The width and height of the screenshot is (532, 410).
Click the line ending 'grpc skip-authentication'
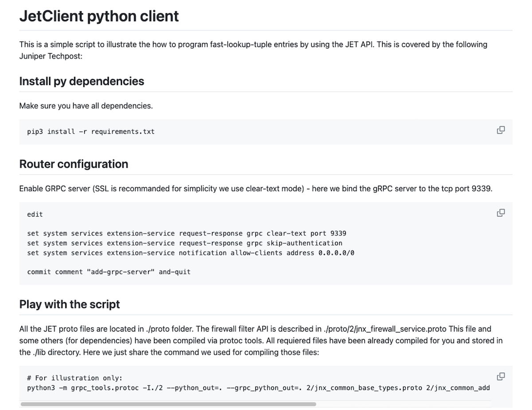[184, 243]
